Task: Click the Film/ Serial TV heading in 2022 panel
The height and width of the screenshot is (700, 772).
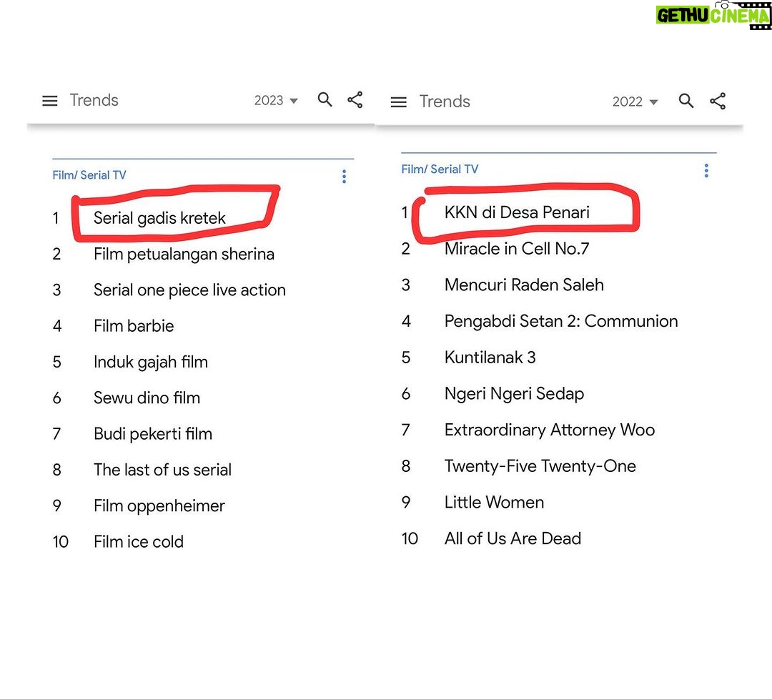Action: pyautogui.click(x=440, y=169)
